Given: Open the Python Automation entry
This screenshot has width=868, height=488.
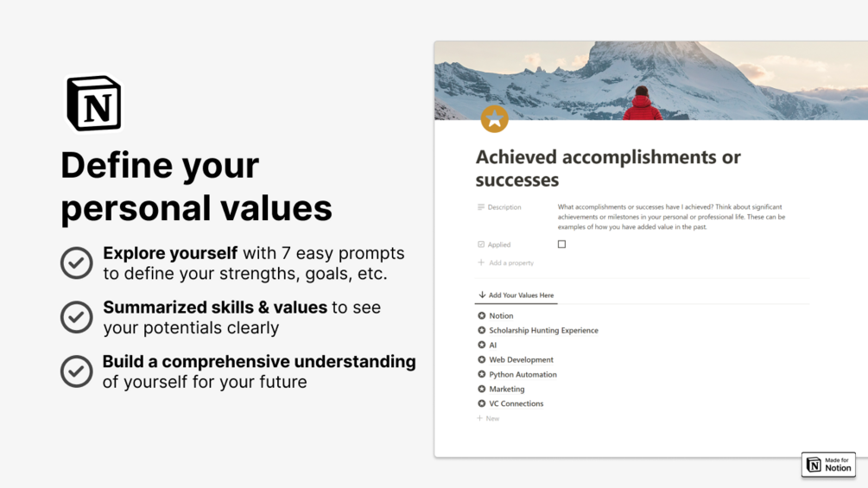Looking at the screenshot, I should point(523,375).
